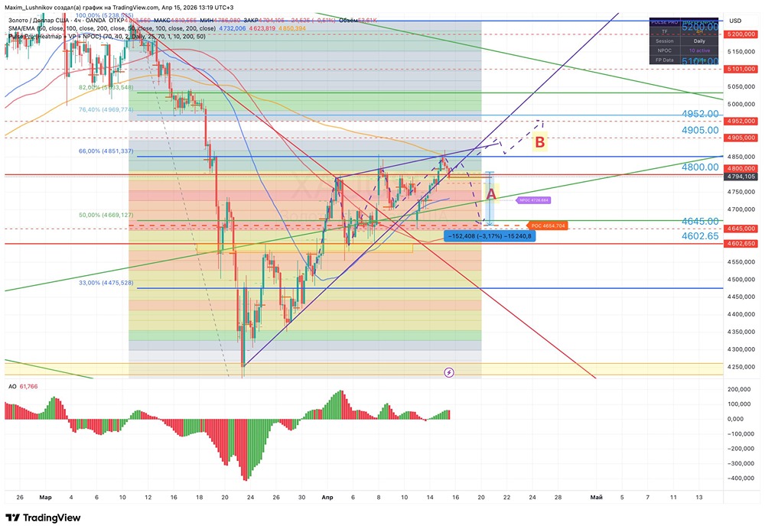The image size is (765, 532).
Task: Click the blue 4645.00 level text
Action: click(x=700, y=222)
